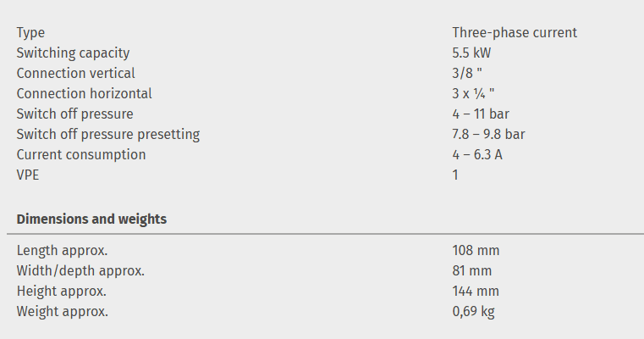Select the "4 – 11 bar" value
Image resolution: width=644 pixels, height=339 pixels.
[x=481, y=114]
